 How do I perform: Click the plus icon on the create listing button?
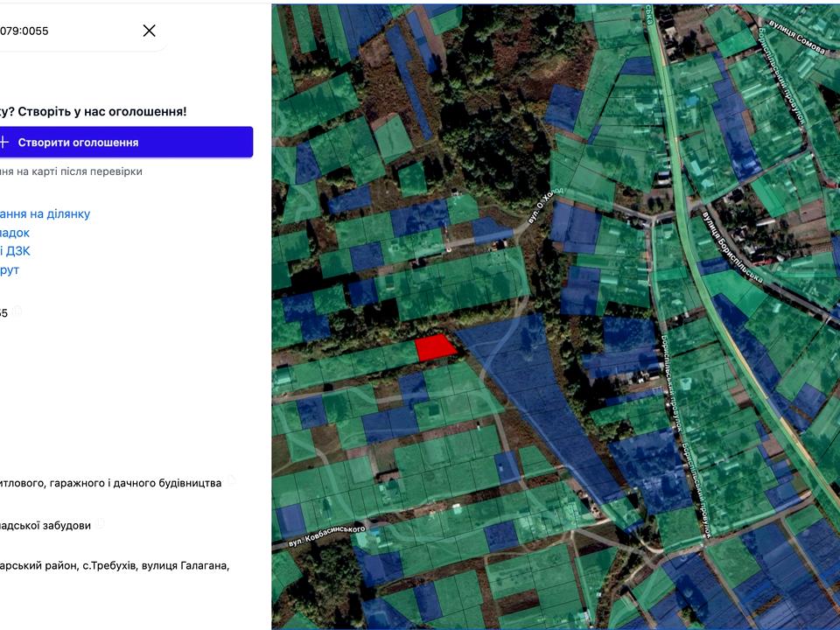tap(4, 142)
